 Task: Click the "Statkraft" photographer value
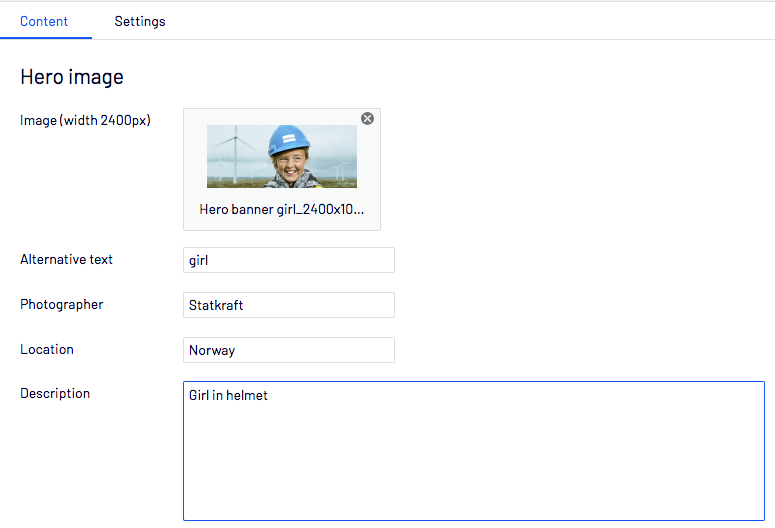[216, 305]
